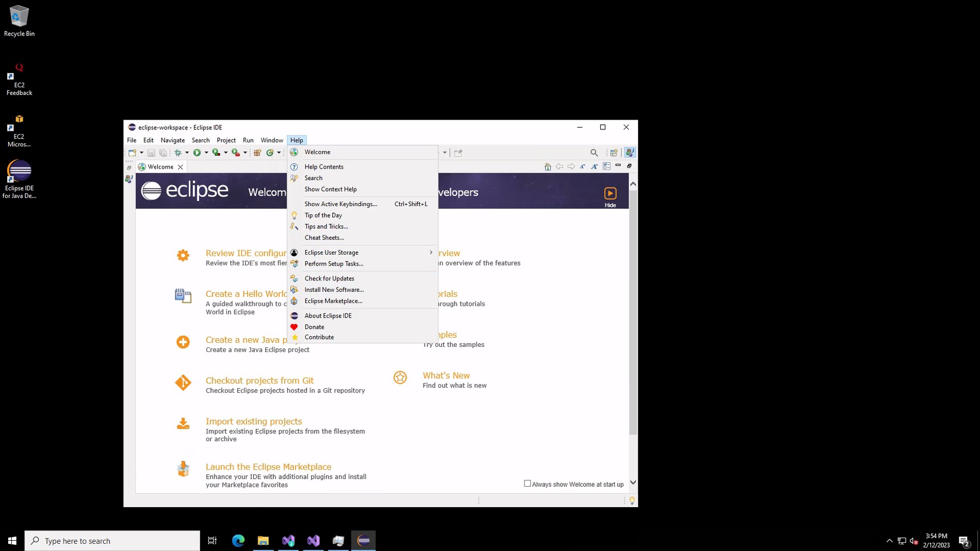The image size is (980, 551).
Task: Toggle the Java perspective button
Action: coord(630,153)
